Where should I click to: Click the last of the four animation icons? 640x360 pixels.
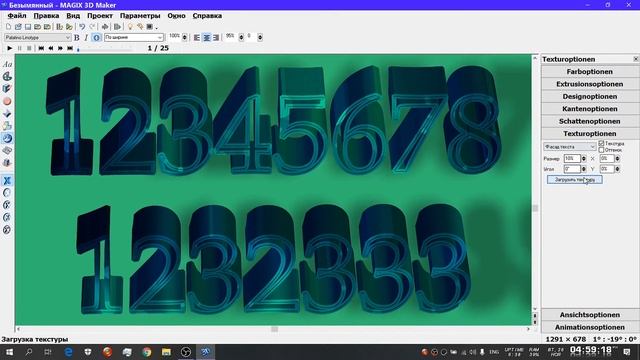click(7, 230)
